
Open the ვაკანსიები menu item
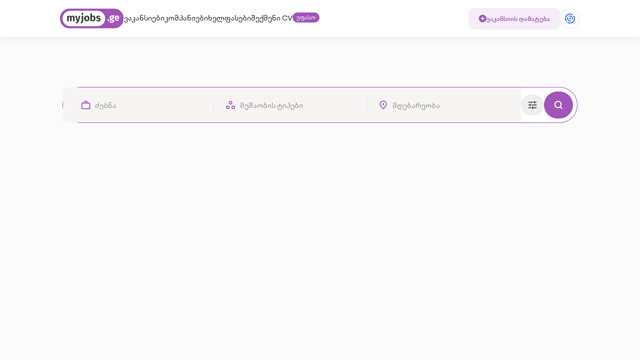pyautogui.click(x=144, y=18)
